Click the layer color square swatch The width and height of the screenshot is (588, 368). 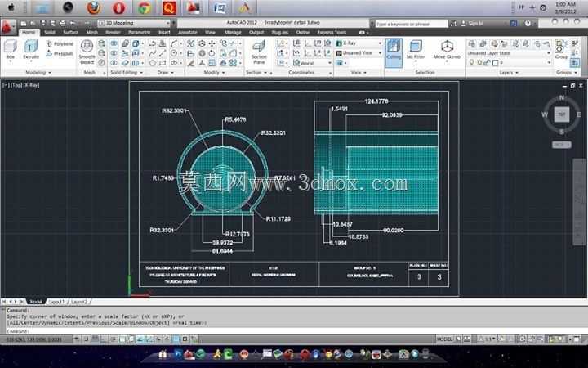pos(495,63)
